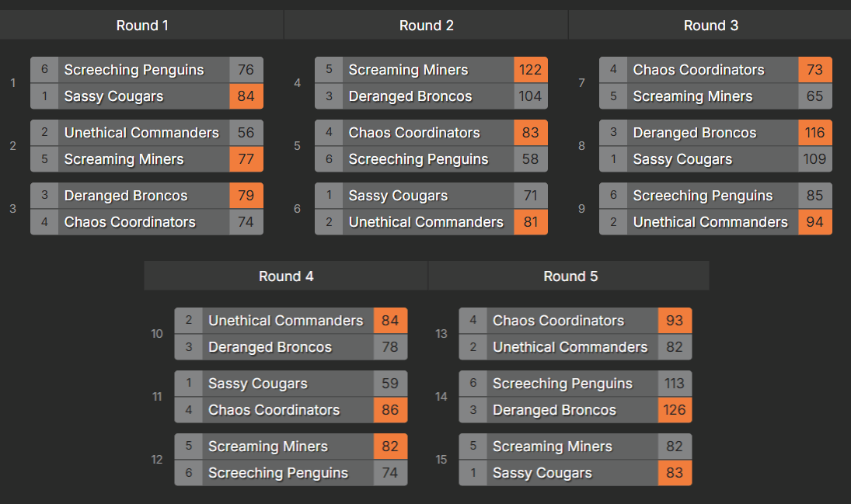Select Chaos Coordinators in match 5
This screenshot has height=504, width=851.
click(x=414, y=133)
